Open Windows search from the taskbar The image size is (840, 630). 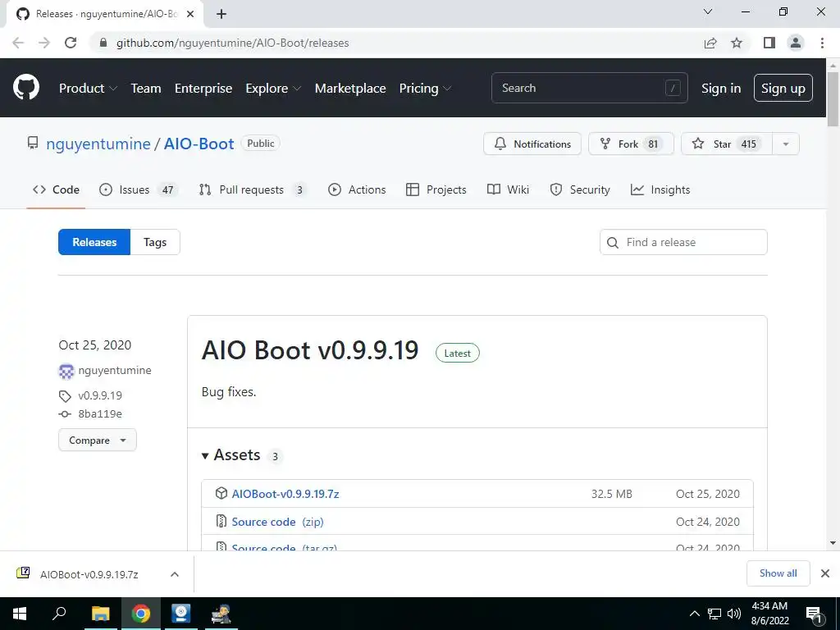(x=59, y=614)
